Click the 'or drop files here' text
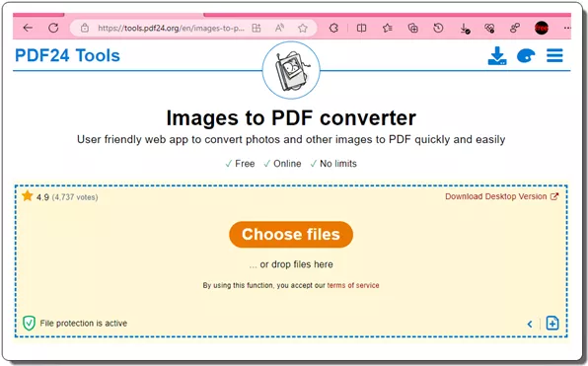Viewport: 588px width, 366px height. (291, 264)
